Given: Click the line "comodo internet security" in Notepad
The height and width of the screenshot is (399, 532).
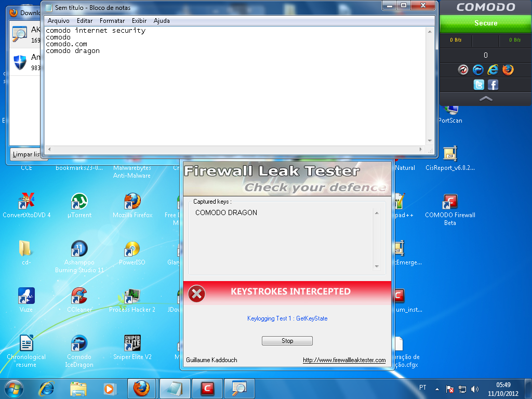Looking at the screenshot, I should click(x=96, y=31).
